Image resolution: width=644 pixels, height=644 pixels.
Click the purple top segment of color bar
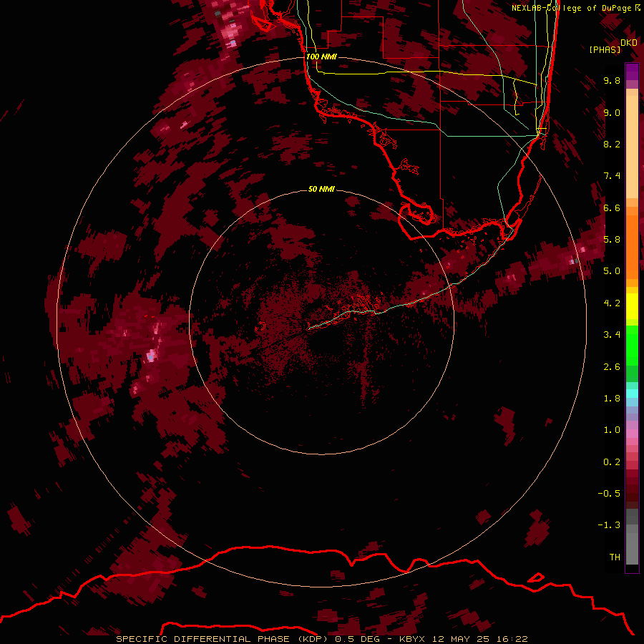(632, 72)
